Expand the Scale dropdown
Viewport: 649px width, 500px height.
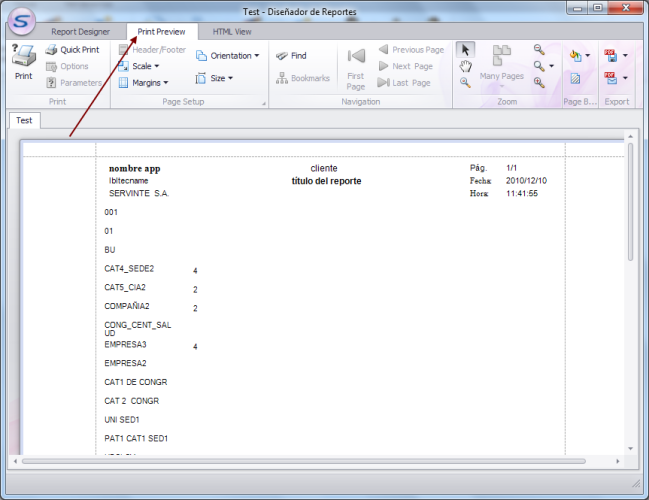[x=141, y=66]
